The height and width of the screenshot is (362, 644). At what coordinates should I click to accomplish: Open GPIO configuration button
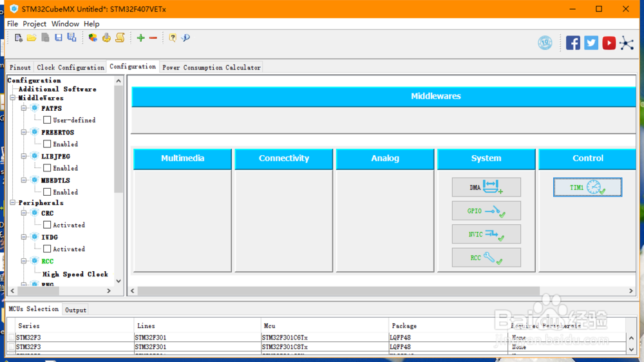(486, 211)
